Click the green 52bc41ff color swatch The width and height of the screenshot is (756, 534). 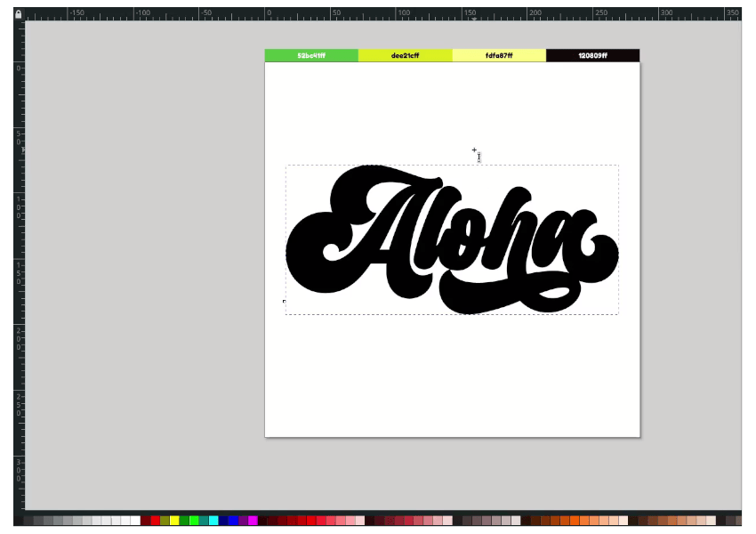click(x=311, y=55)
